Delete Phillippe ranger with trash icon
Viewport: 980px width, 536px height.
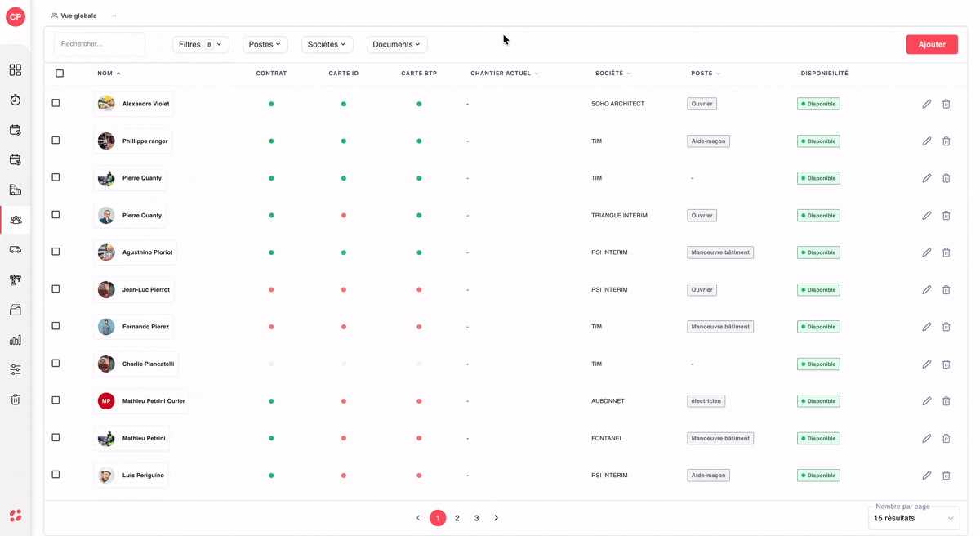click(x=946, y=141)
